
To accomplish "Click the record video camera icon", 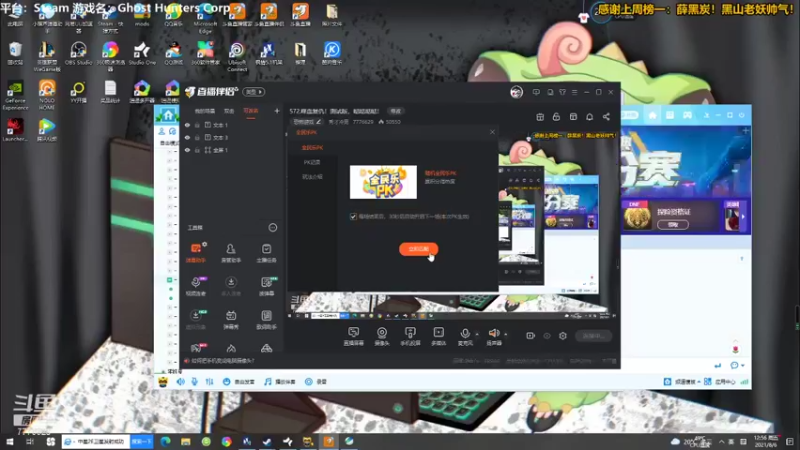I will [x=531, y=336].
